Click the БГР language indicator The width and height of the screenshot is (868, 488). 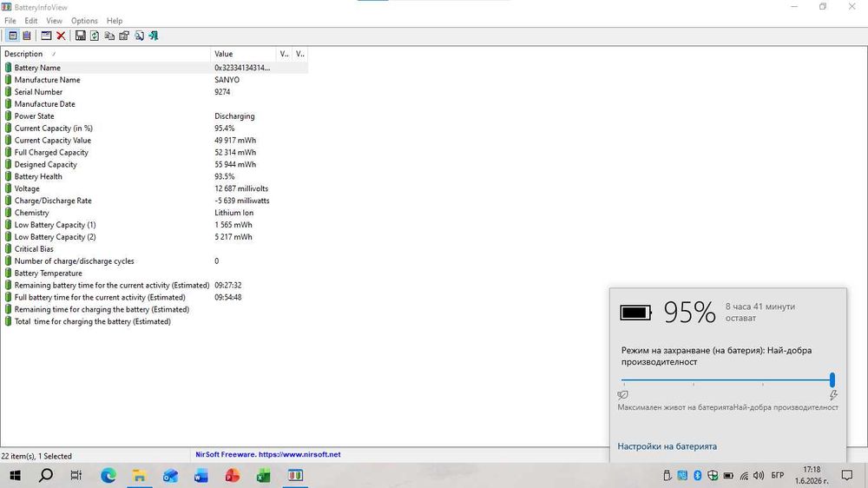pyautogui.click(x=778, y=475)
